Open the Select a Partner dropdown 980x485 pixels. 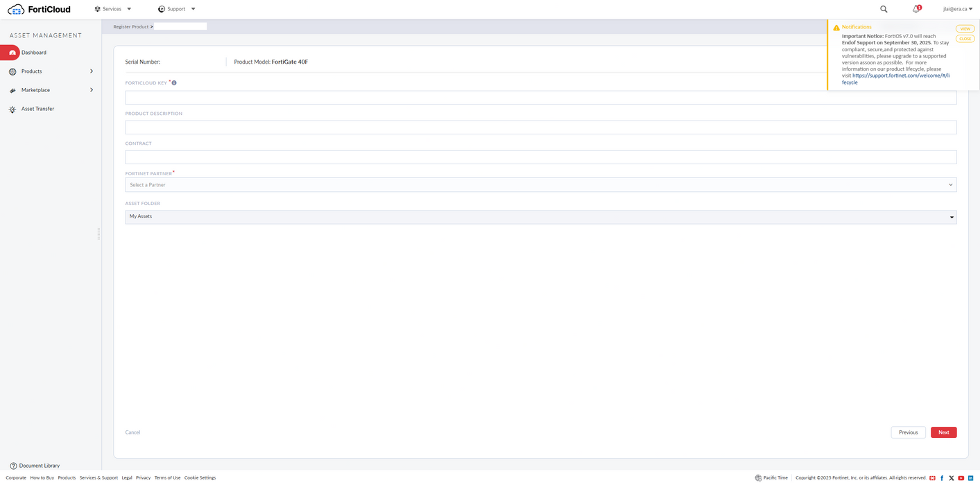click(541, 185)
